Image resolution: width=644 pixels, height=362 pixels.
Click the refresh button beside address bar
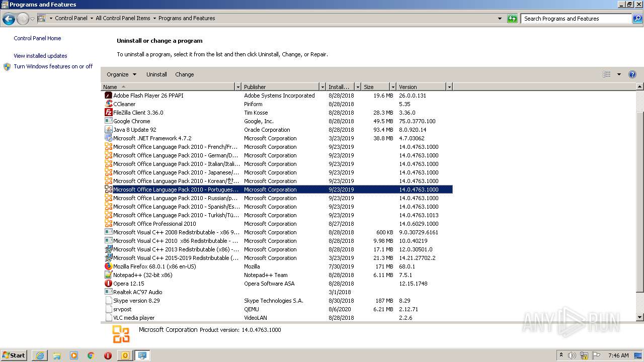click(512, 19)
